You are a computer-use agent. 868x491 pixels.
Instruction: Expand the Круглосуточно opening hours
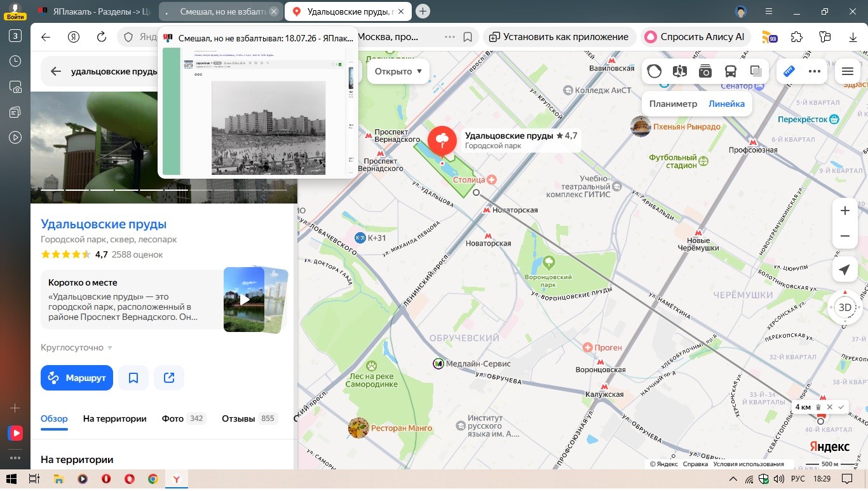76,348
